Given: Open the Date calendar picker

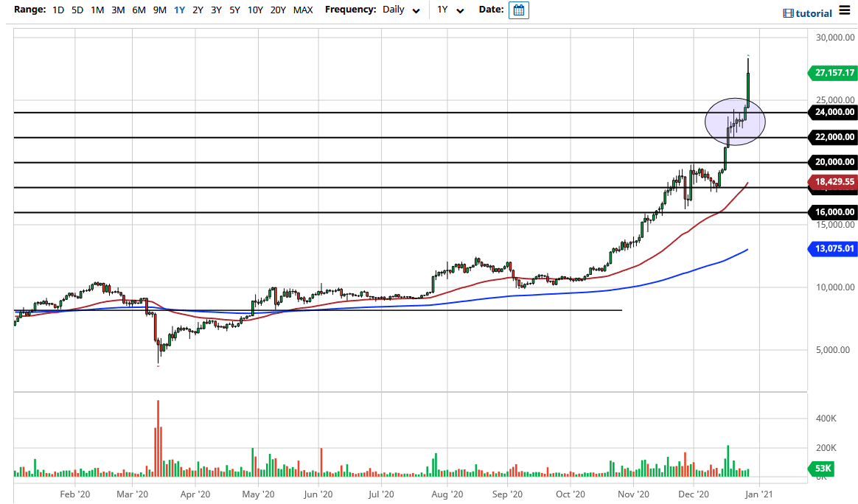Looking at the screenshot, I should 518,10.
